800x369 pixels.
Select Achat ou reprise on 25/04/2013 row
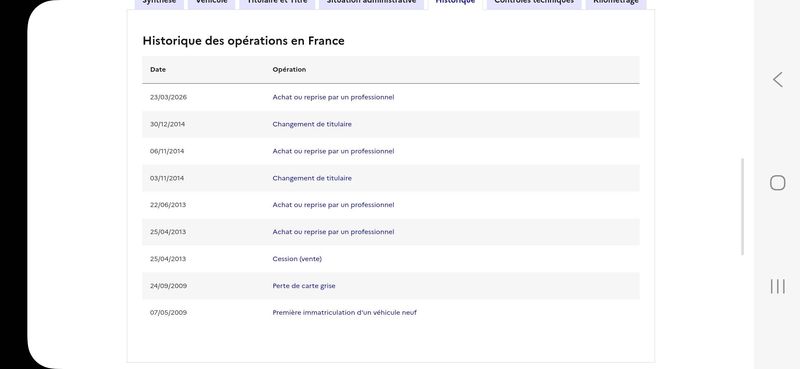click(333, 232)
